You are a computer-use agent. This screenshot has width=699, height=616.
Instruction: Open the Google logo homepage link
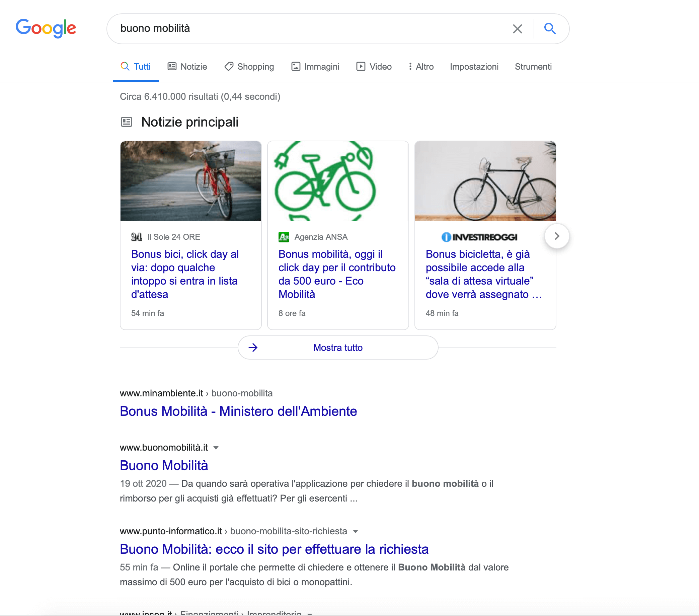[46, 28]
